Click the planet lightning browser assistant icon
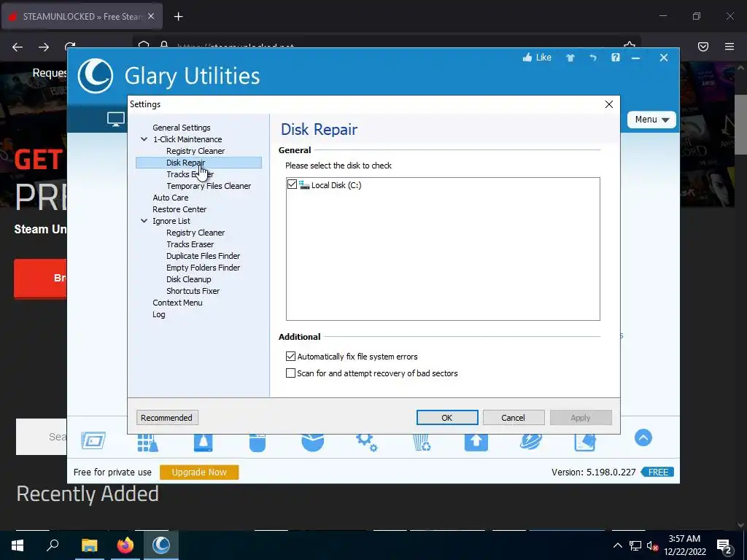The width and height of the screenshot is (747, 560). pyautogui.click(x=531, y=443)
